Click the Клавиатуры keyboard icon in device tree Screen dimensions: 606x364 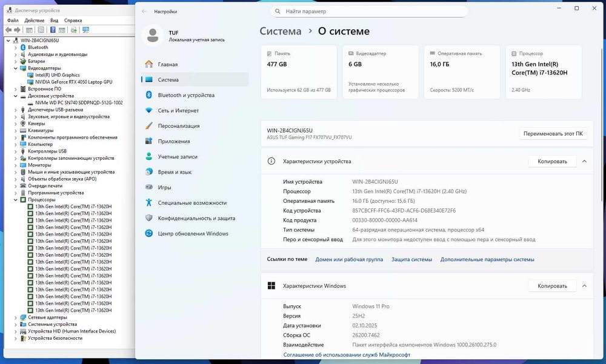[23, 131]
